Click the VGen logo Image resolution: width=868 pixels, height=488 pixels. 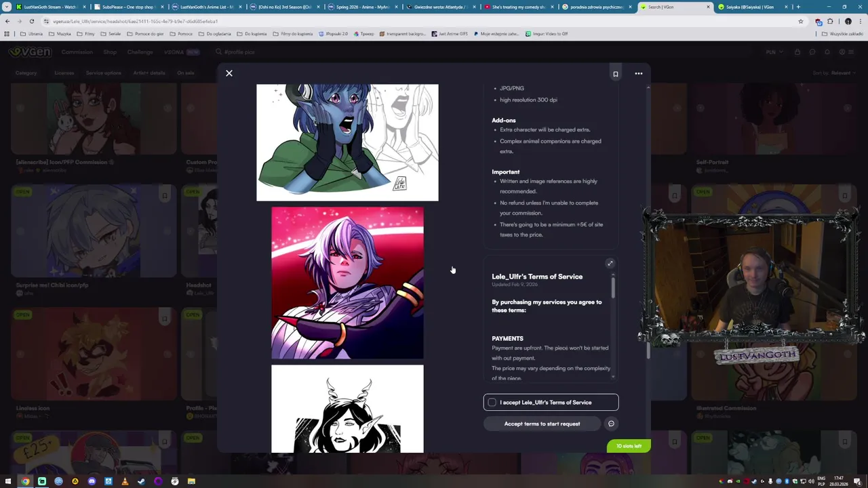click(x=31, y=52)
